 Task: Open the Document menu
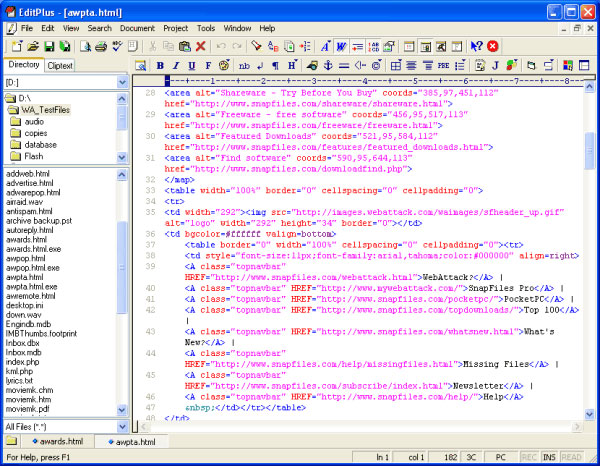(x=137, y=28)
